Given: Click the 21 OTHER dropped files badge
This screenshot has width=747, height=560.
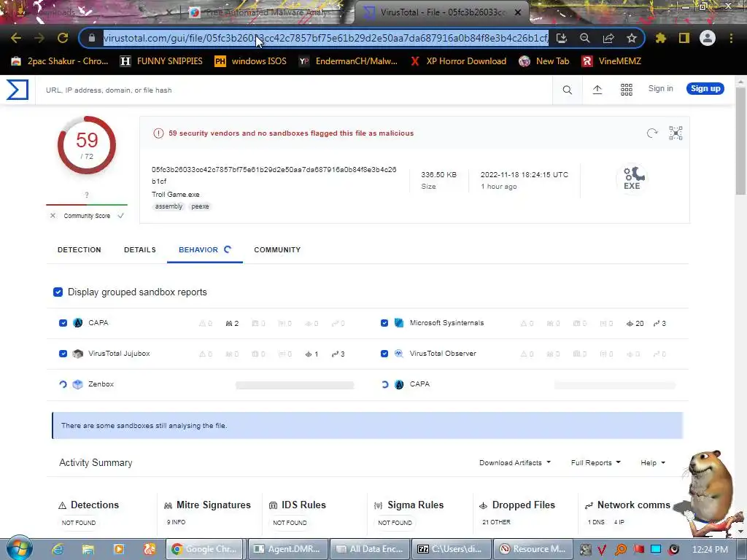Looking at the screenshot, I should tap(496, 522).
